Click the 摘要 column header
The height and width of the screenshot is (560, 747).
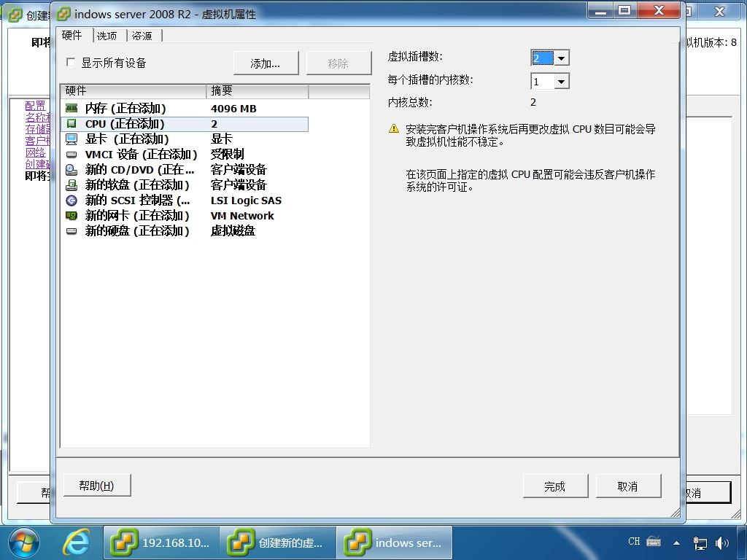point(258,91)
